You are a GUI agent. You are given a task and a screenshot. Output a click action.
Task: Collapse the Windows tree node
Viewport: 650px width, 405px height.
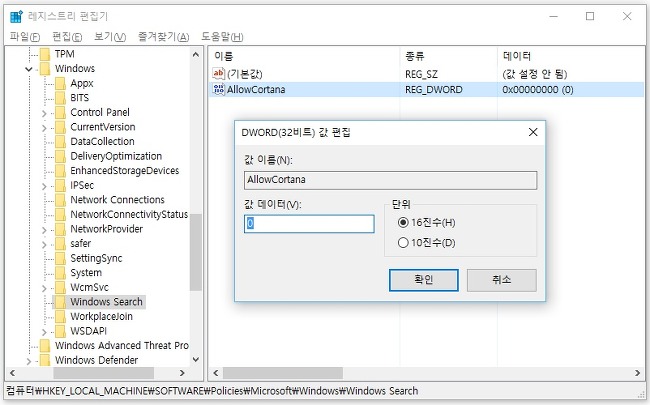(29, 69)
